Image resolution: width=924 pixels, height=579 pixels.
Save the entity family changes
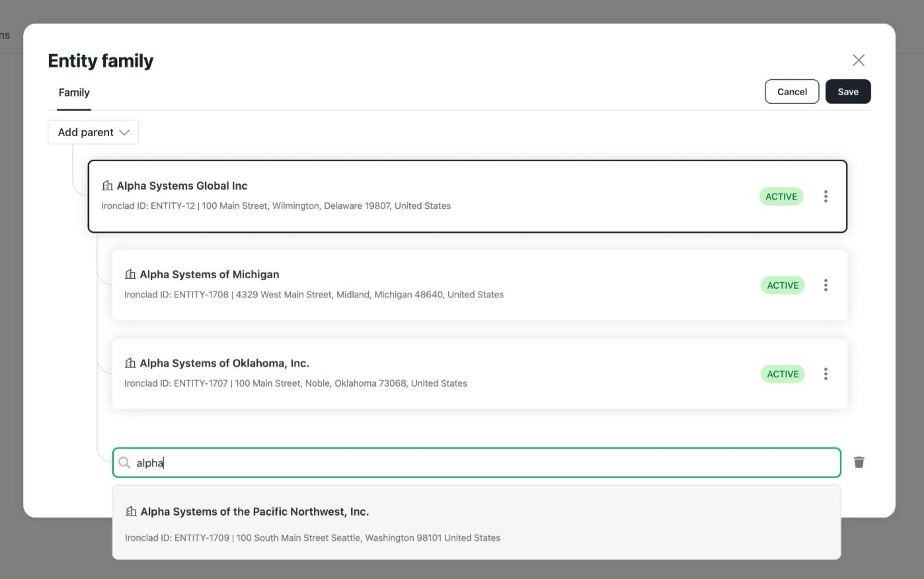pyautogui.click(x=847, y=92)
